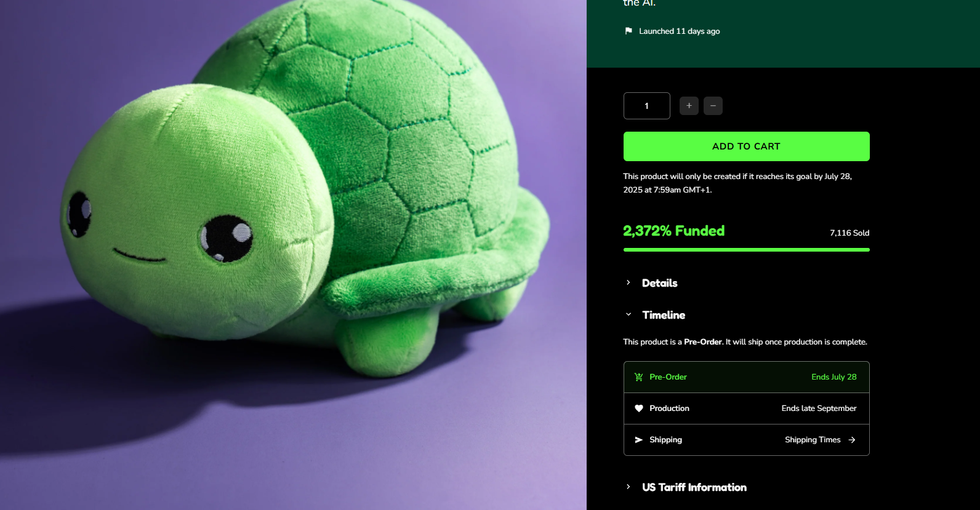Click the arrow icon beside Shipping Times
Image resolution: width=980 pixels, height=510 pixels.
click(x=852, y=440)
